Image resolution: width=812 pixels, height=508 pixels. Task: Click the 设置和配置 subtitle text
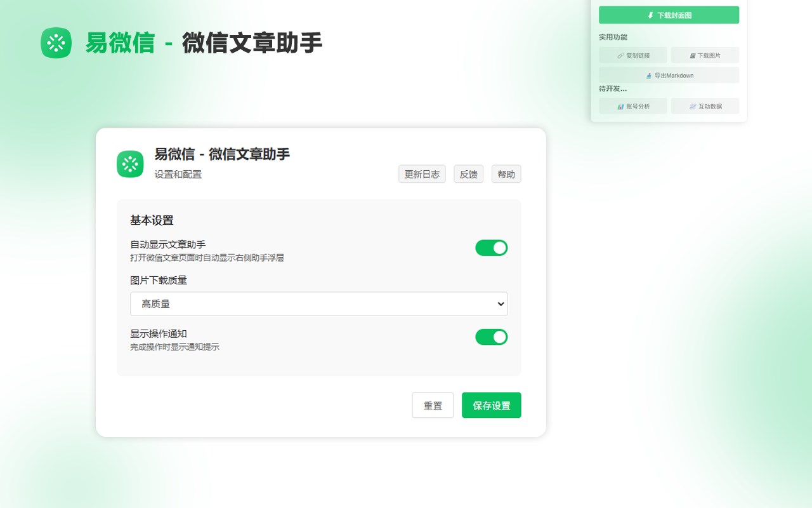click(x=178, y=174)
